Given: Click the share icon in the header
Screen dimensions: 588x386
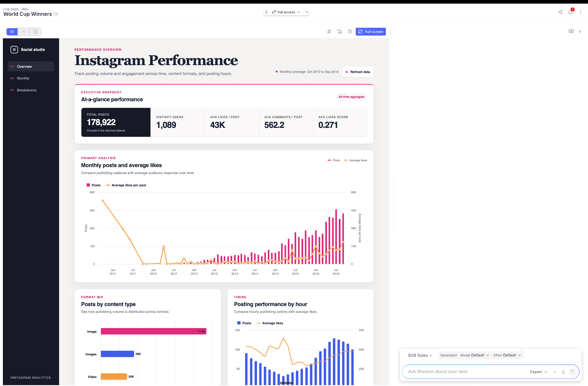Looking at the screenshot, I should [x=560, y=12].
